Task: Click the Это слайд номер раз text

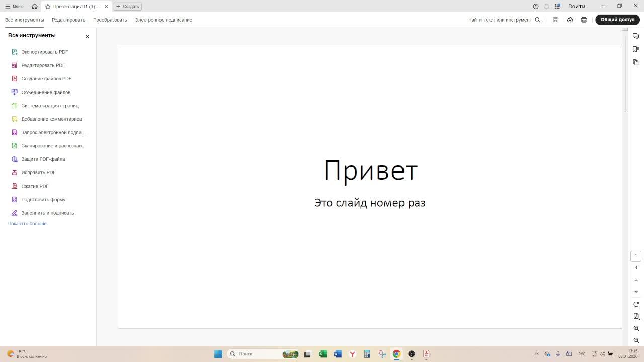Action: point(370,203)
